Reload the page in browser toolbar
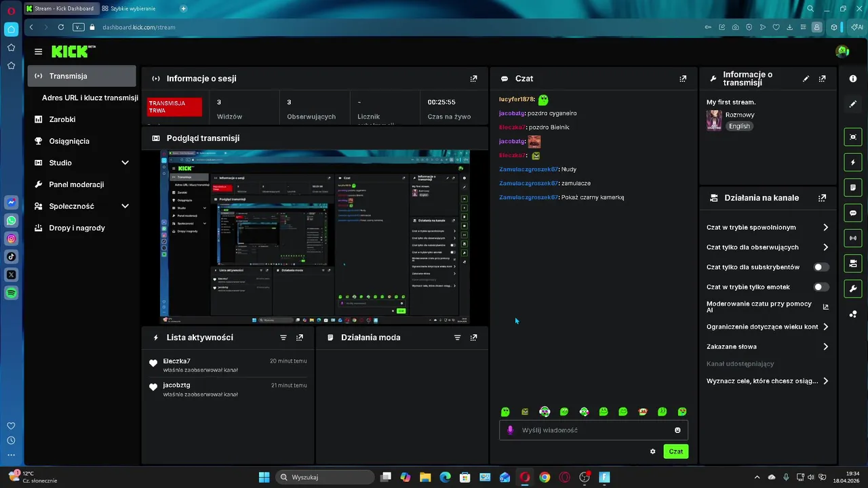This screenshot has width=868, height=488. coord(61,27)
